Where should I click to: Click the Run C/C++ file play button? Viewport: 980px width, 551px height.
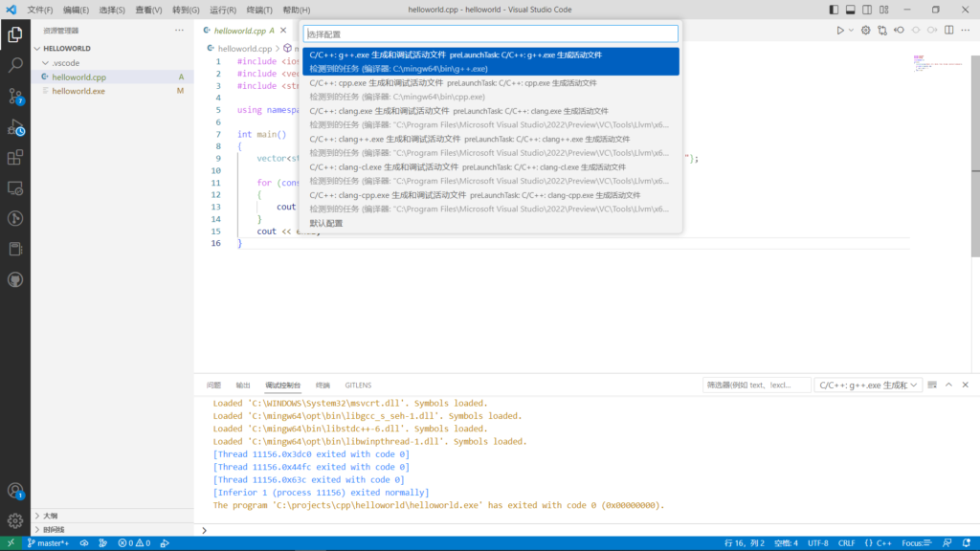tap(840, 31)
